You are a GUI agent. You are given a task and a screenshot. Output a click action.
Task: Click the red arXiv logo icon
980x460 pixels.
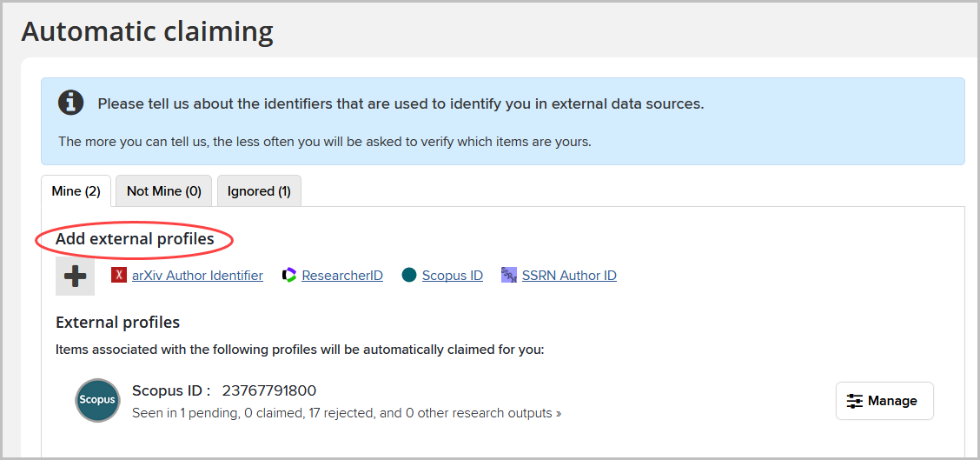119,276
